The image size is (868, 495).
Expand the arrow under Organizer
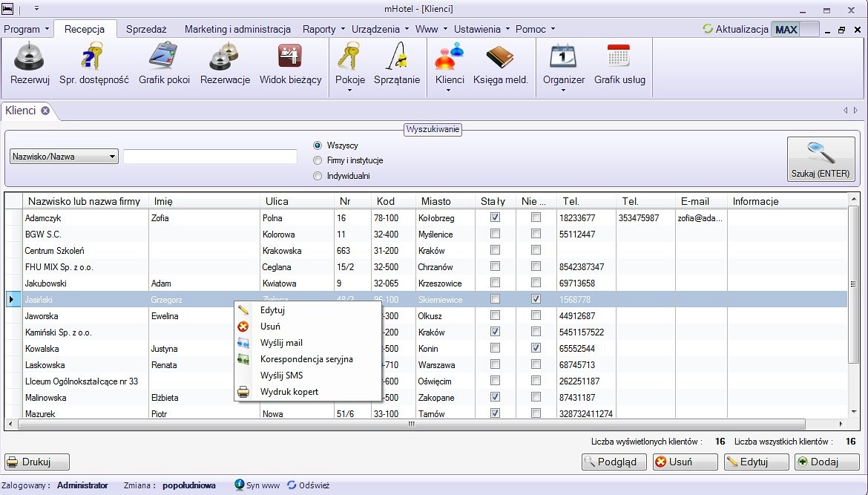[x=563, y=91]
